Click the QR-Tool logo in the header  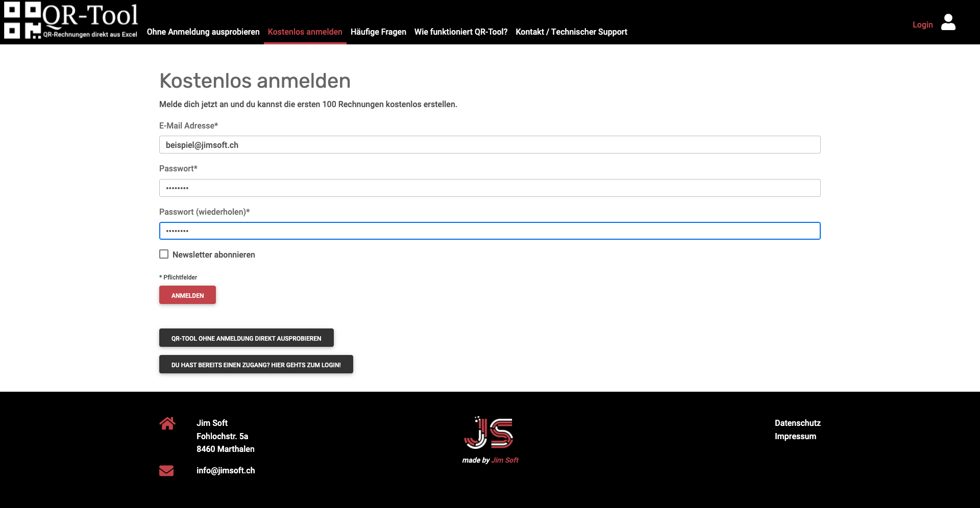[x=71, y=20]
